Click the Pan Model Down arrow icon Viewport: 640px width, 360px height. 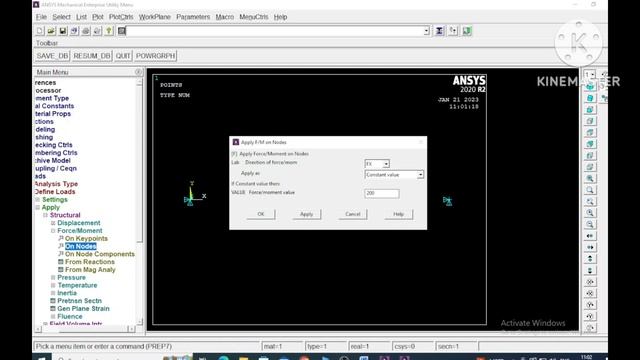click(590, 270)
